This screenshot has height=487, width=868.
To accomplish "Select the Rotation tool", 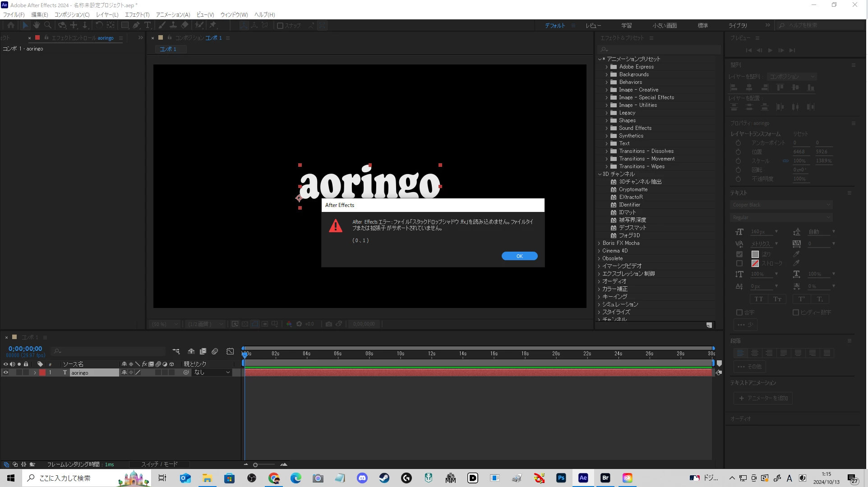I will (99, 25).
